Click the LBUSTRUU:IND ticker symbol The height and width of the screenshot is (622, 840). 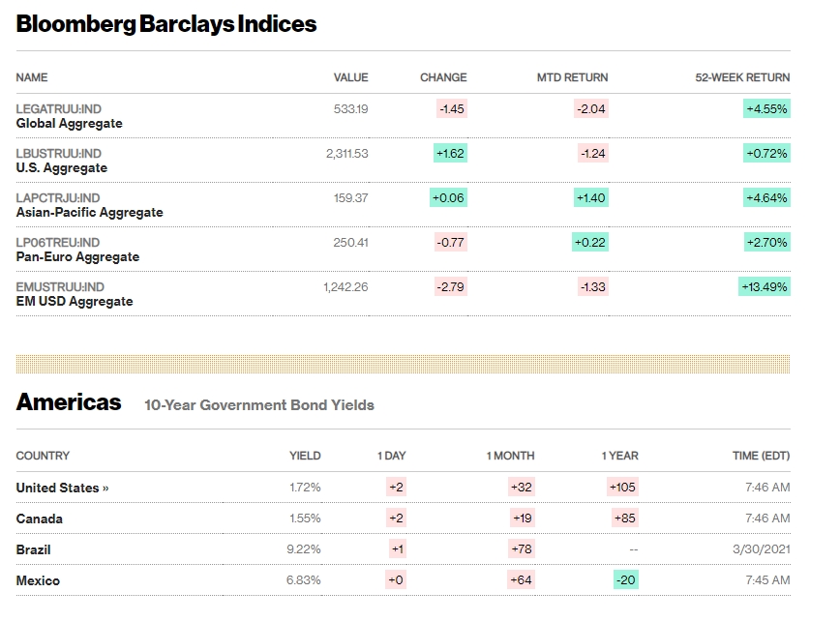pos(59,154)
